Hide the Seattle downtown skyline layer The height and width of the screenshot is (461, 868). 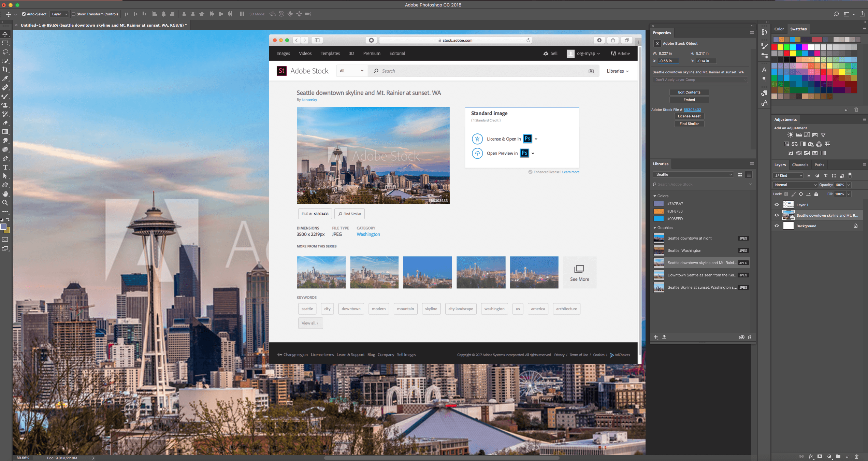[777, 215]
